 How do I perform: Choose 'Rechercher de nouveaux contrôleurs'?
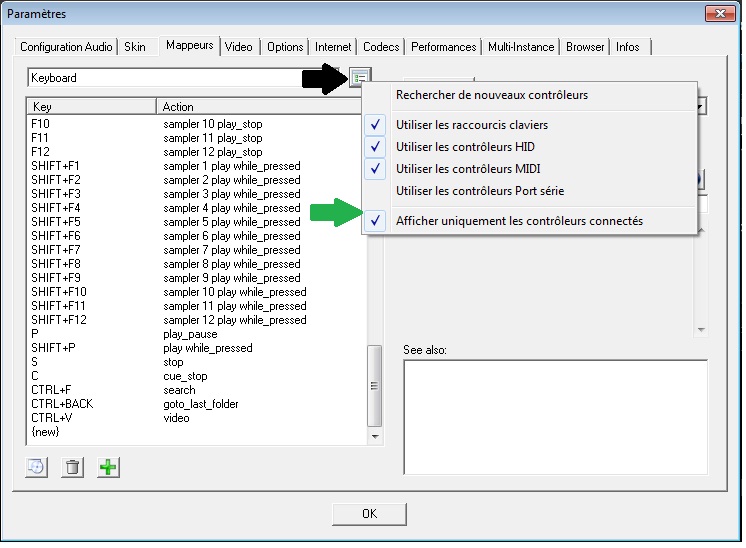492,96
